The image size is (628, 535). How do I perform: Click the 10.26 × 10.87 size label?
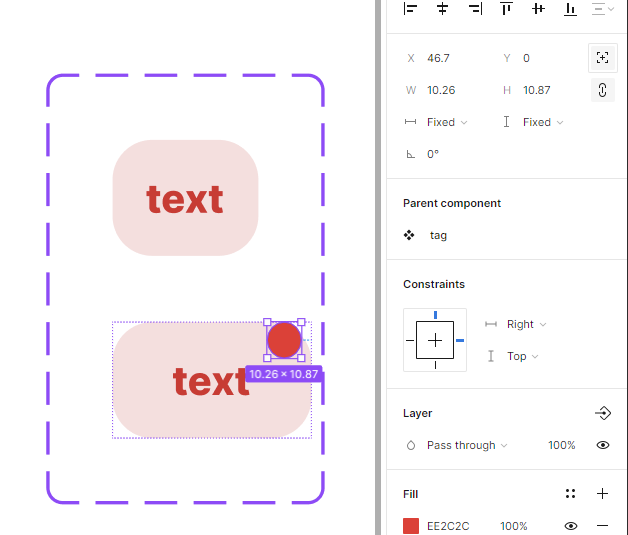(x=284, y=374)
